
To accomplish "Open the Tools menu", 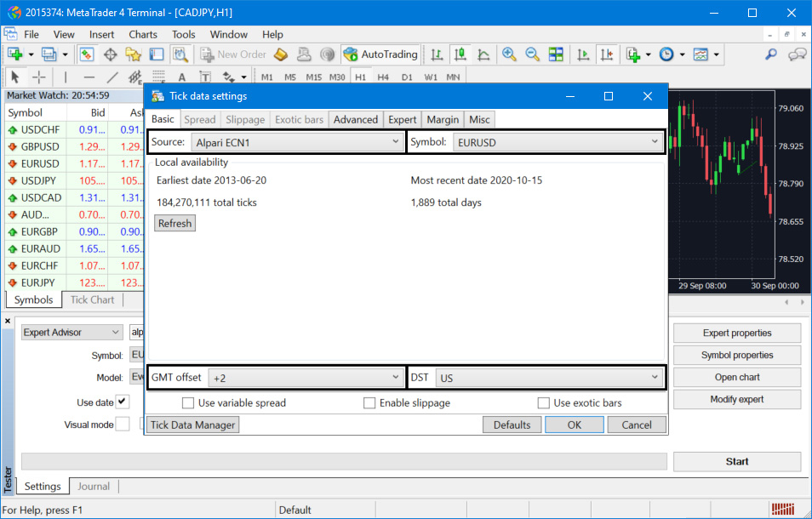I will coord(183,35).
